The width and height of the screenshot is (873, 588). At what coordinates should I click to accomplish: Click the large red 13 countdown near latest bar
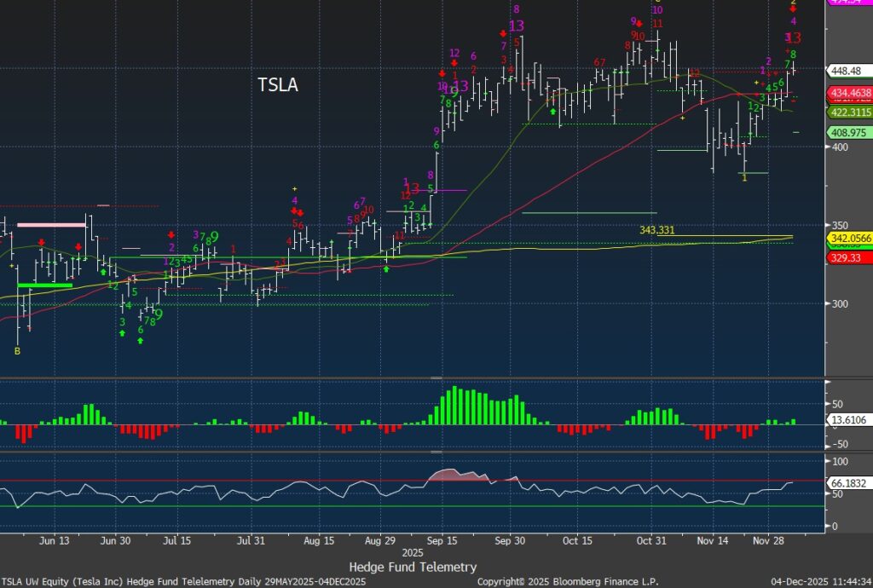coord(792,38)
